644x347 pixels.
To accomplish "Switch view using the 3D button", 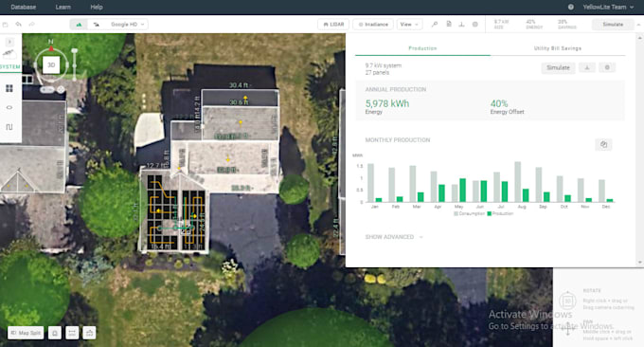I will (51, 65).
